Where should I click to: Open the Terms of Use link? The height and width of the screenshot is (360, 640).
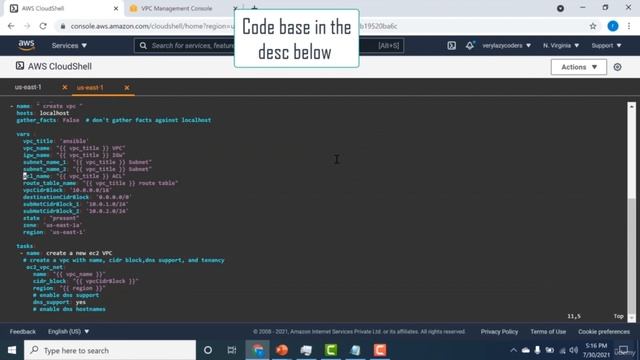coord(548,331)
